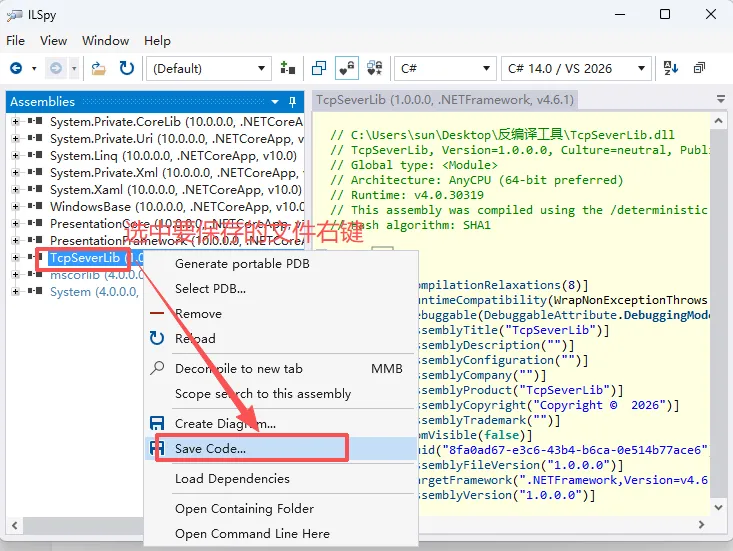Open the Forward history dropdown arrow

click(74, 69)
